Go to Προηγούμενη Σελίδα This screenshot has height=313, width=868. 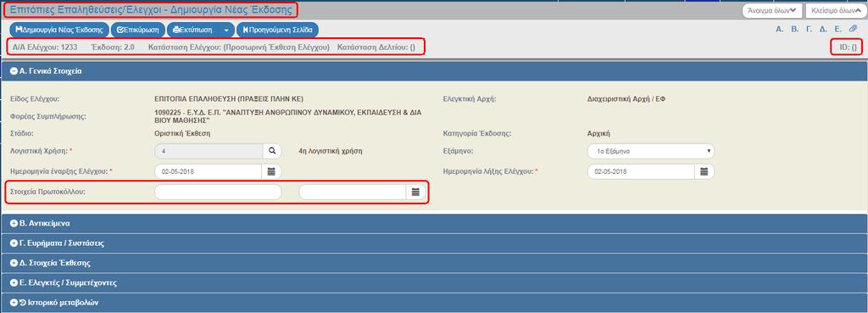(x=277, y=30)
